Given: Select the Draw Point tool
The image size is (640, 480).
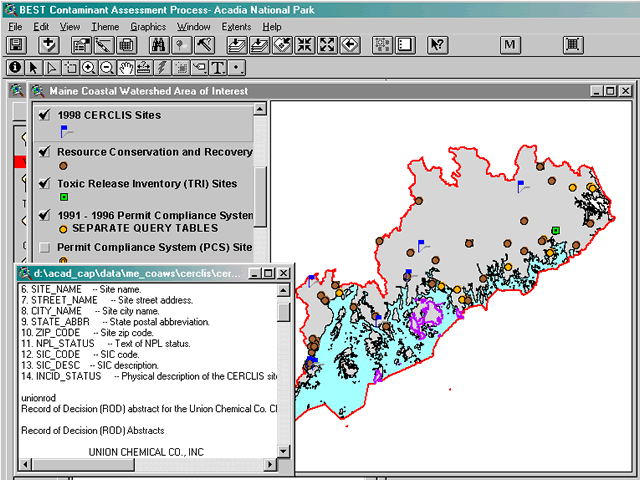Looking at the screenshot, I should [236, 67].
